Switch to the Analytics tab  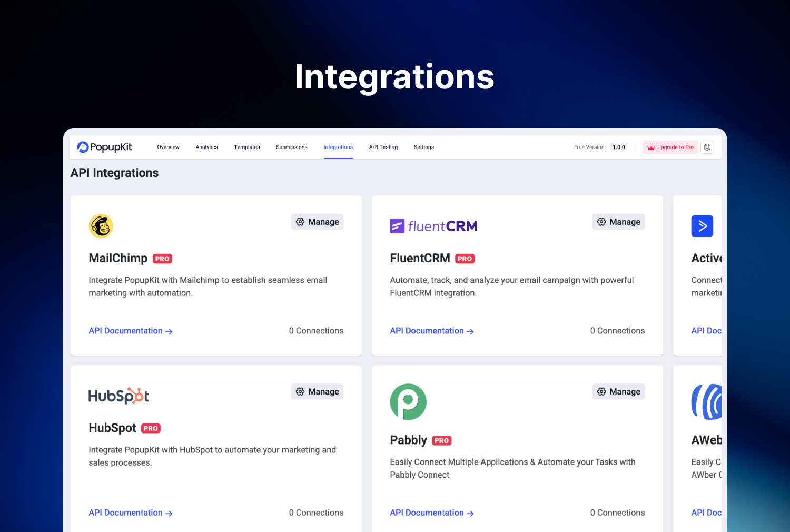(x=206, y=147)
